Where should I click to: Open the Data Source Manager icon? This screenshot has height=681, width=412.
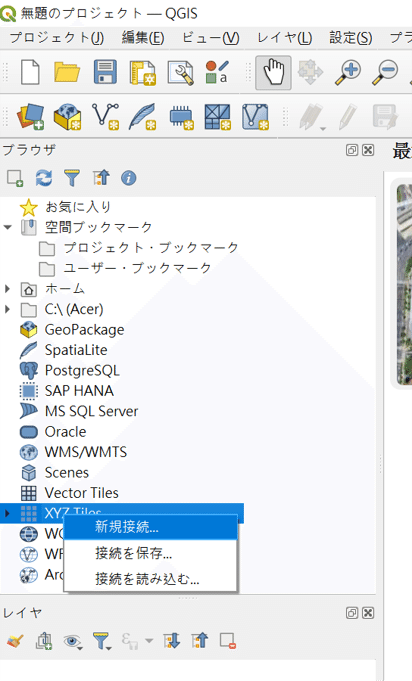point(30,117)
